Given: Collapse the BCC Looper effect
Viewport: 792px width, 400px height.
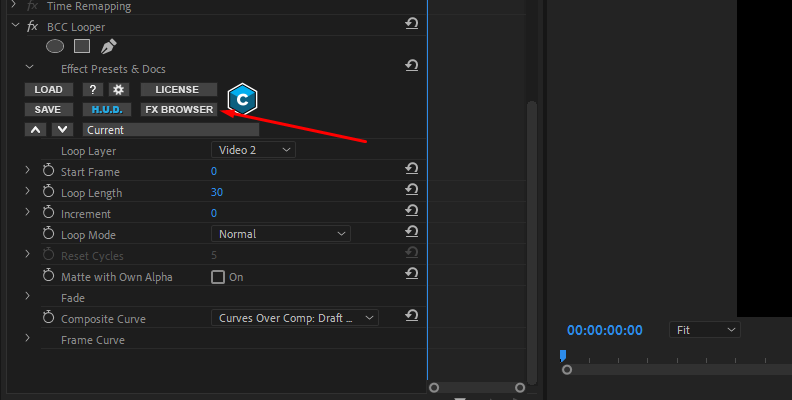Looking at the screenshot, I should coord(15,25).
